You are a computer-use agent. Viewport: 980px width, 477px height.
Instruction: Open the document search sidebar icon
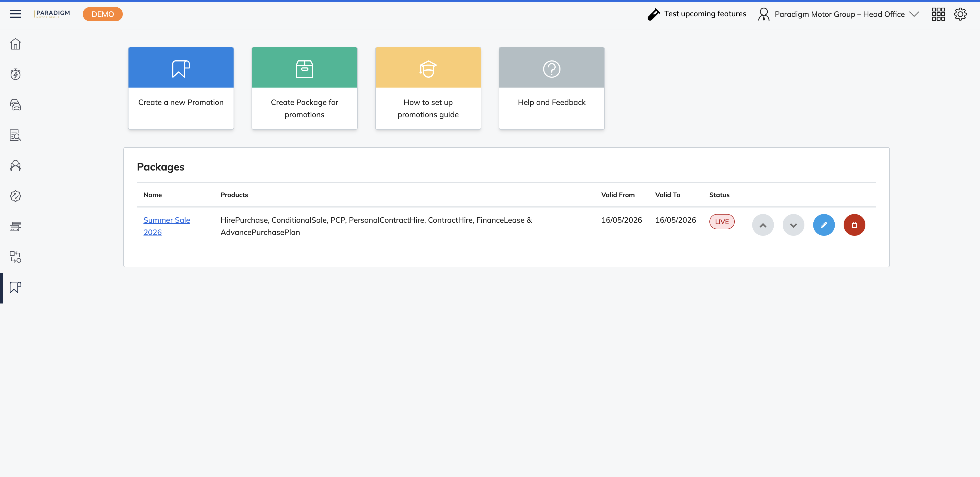[x=15, y=135]
